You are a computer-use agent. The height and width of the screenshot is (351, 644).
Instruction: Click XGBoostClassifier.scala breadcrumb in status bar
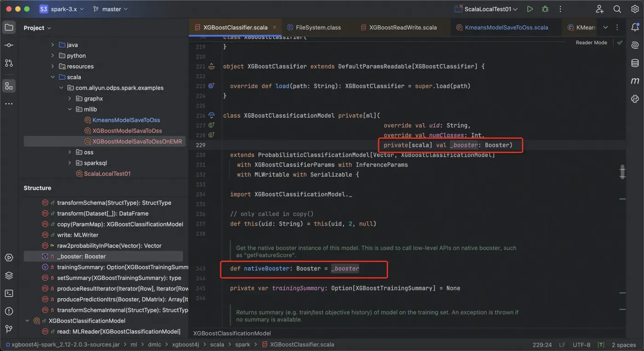[x=298, y=345]
